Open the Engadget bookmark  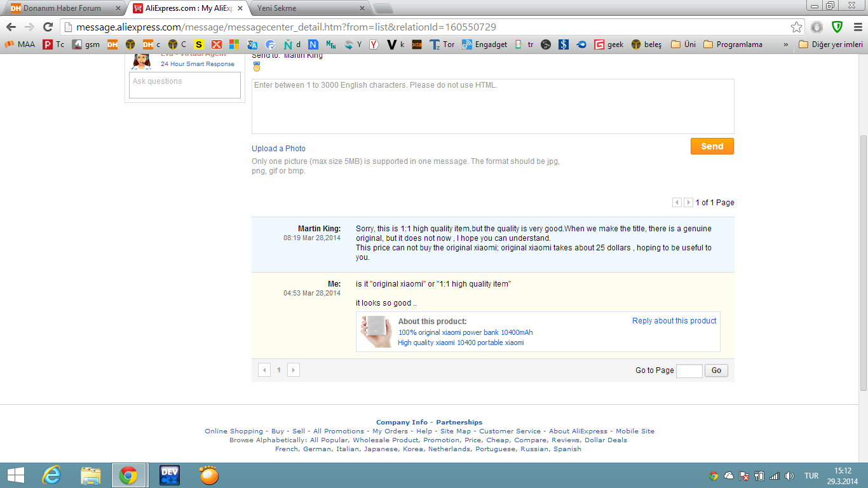tap(484, 44)
